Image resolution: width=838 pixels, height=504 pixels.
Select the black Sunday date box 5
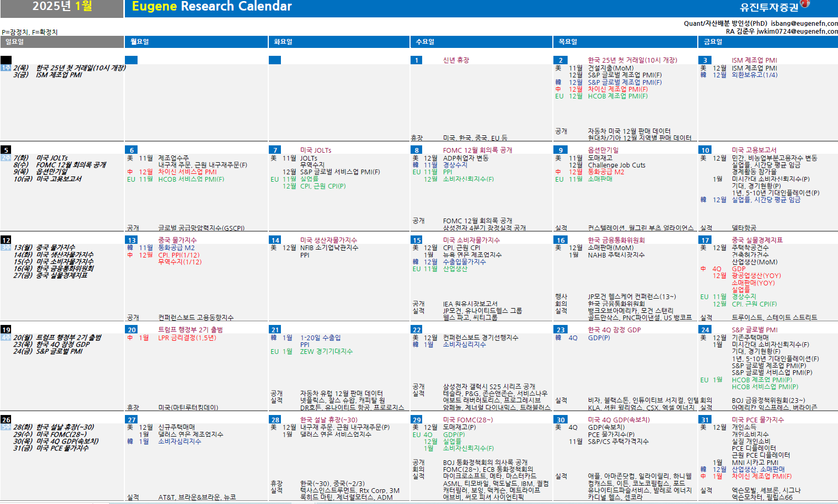[6, 150]
